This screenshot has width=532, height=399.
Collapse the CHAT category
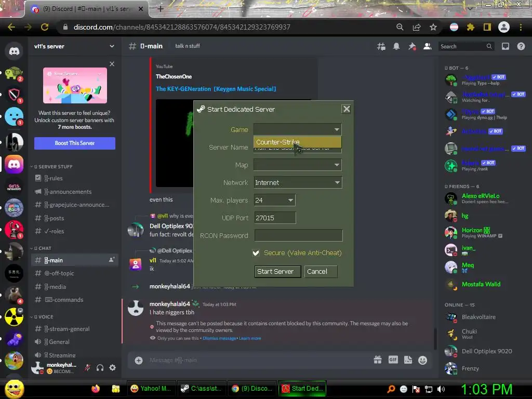coord(41,248)
